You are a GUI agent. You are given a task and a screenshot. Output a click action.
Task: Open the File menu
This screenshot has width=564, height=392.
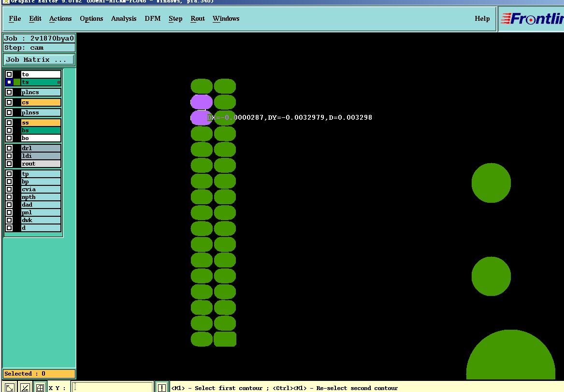tap(15, 19)
